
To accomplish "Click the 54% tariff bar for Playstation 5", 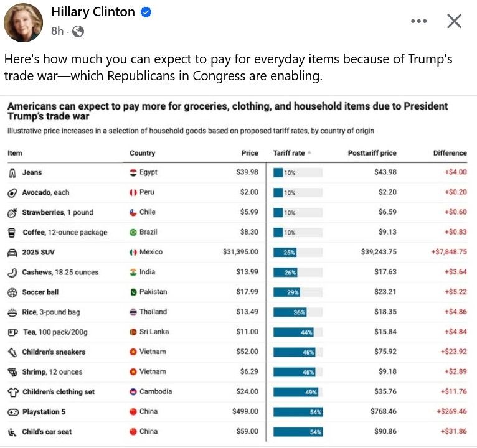I will click(x=298, y=412).
